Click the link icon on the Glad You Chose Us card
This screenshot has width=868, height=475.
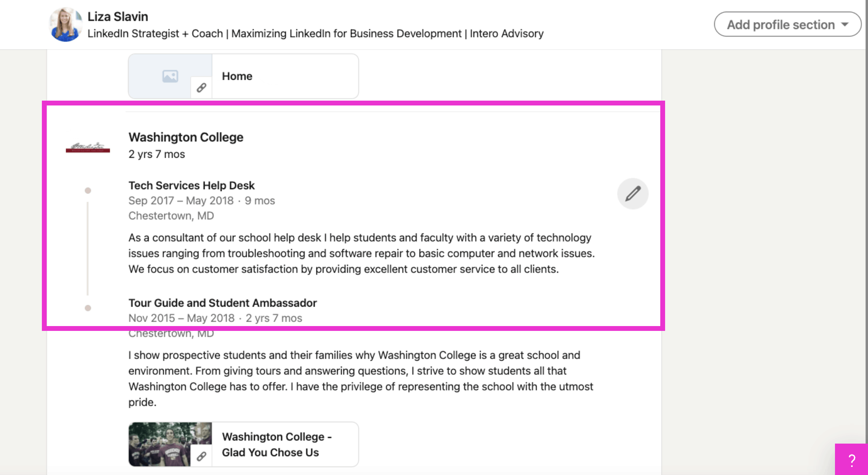(x=201, y=456)
